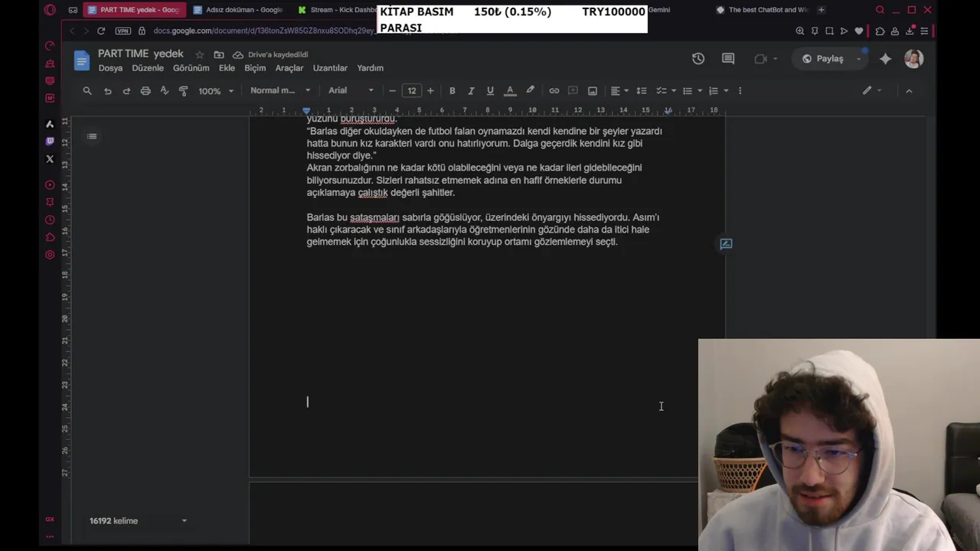The image size is (980, 551).
Task: Increase the font size
Action: point(430,90)
